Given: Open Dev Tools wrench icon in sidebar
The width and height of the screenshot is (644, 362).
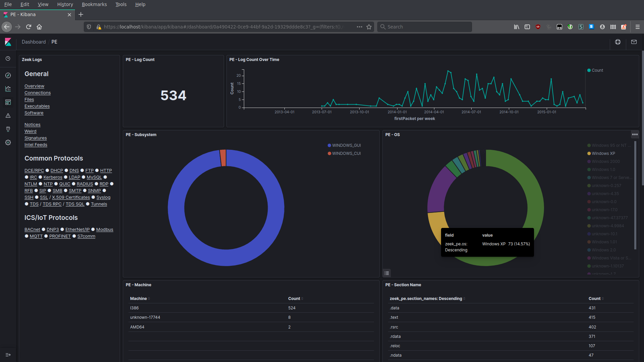Looking at the screenshot, I should [8, 129].
